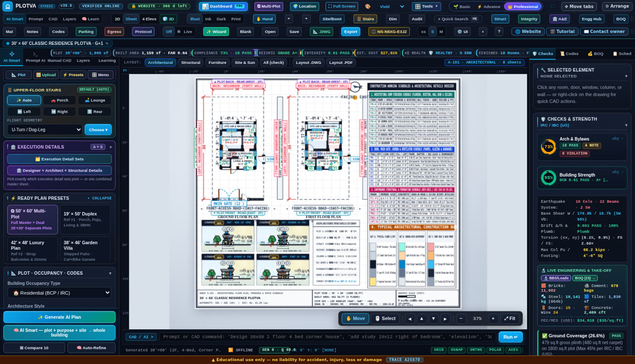Click into the Prompt or CAD command field
The height and width of the screenshot is (364, 635).
327,337
